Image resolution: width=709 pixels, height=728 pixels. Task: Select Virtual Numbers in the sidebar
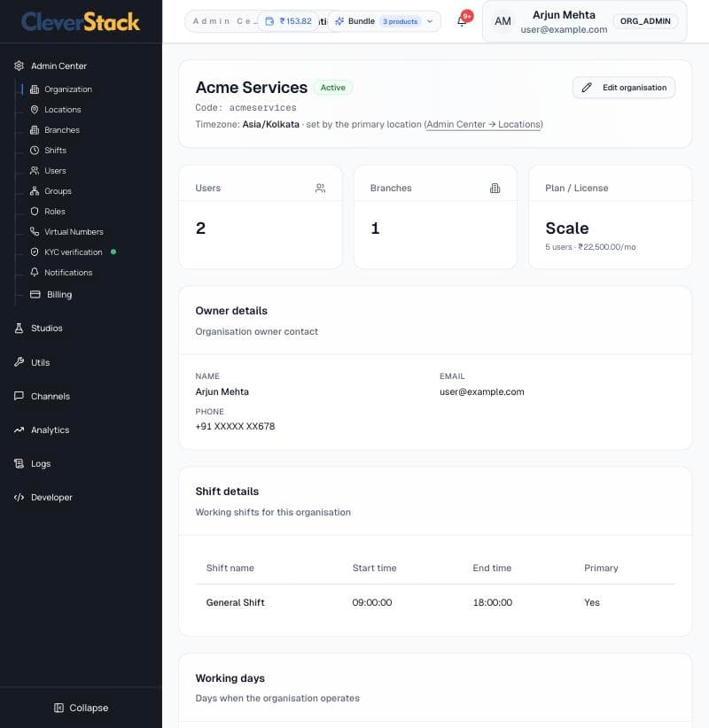(74, 232)
